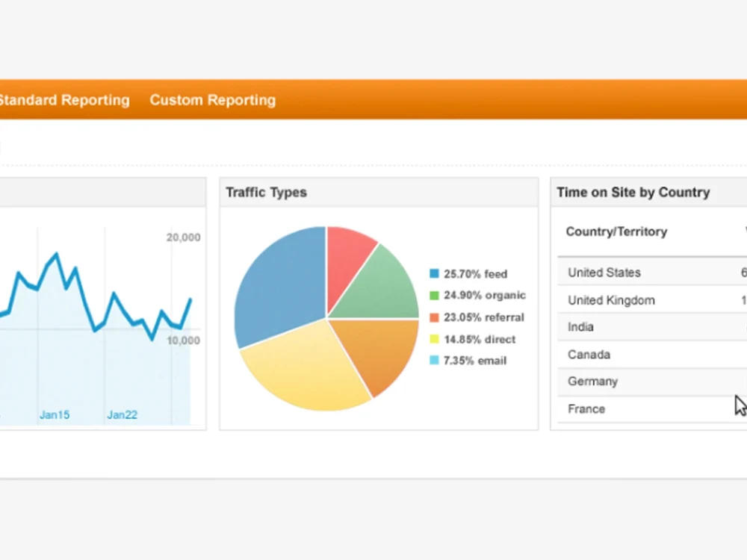This screenshot has width=747, height=560.
Task: Click the 7.35% email legend label
Action: pyautogui.click(x=475, y=361)
